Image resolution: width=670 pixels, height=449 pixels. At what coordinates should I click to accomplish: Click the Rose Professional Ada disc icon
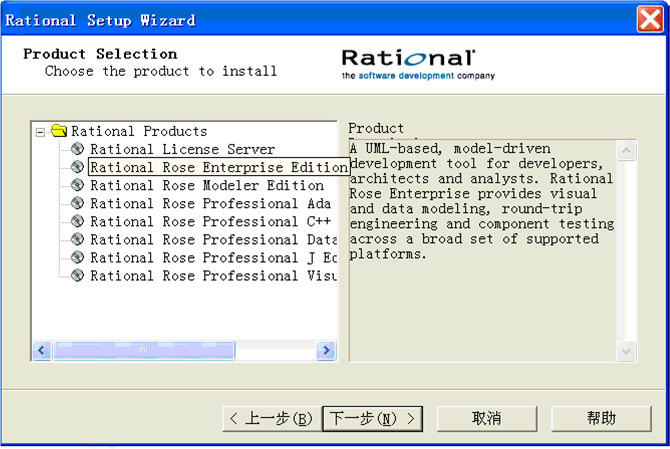(77, 203)
